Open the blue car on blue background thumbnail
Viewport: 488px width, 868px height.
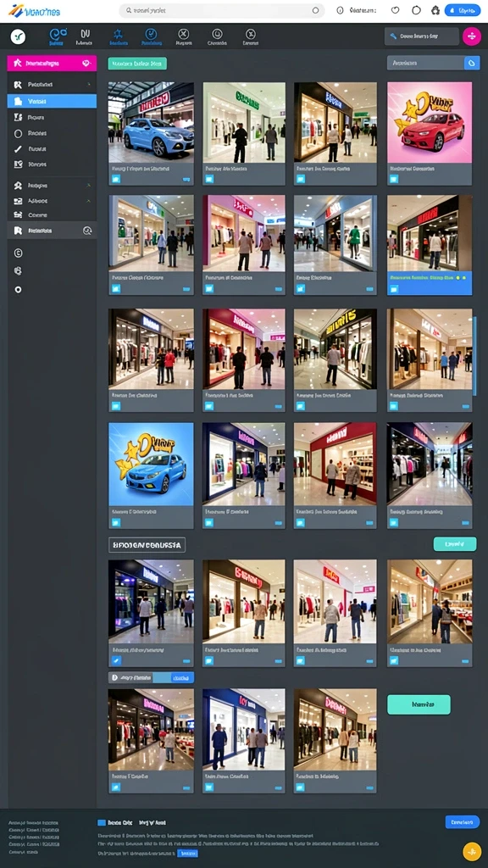pyautogui.click(x=151, y=463)
